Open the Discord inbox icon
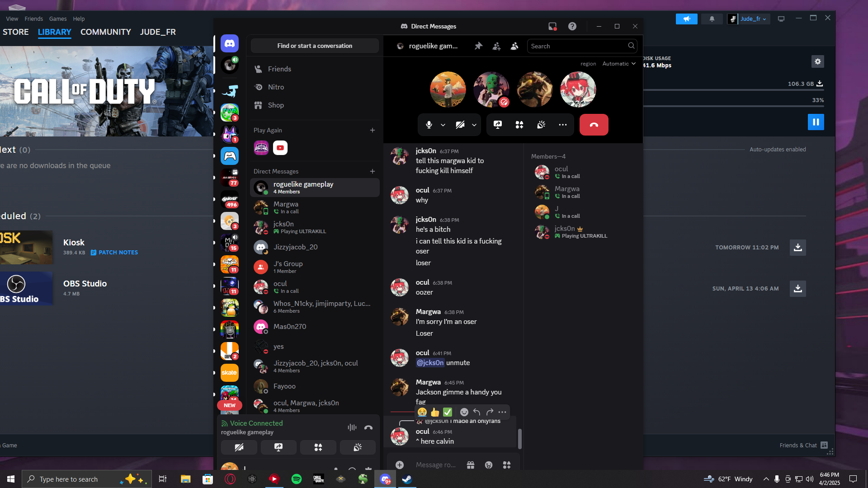Viewport: 868px width, 488px height. tap(552, 26)
